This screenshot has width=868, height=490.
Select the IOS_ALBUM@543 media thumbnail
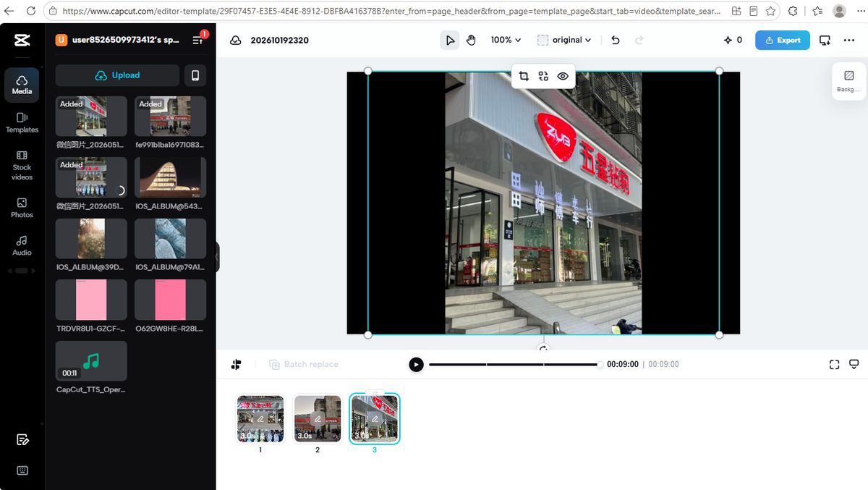click(170, 177)
